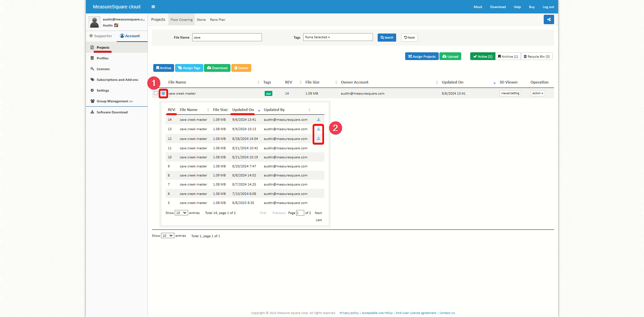Click the Reset button
The image size is (644, 317).
click(409, 38)
